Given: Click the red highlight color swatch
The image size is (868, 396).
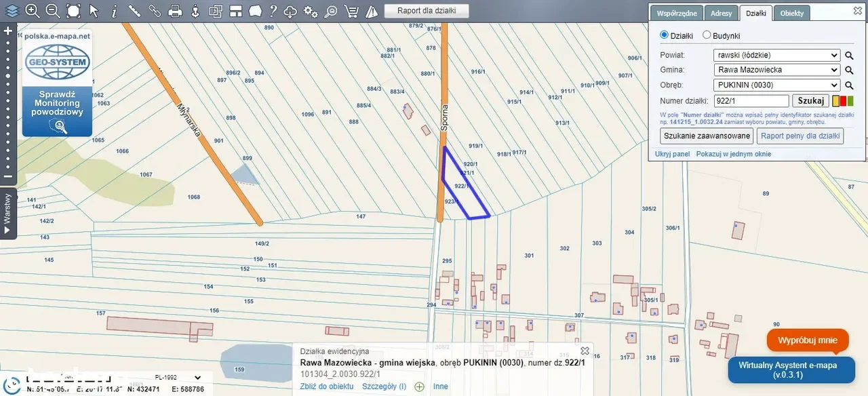Looking at the screenshot, I should [843, 101].
